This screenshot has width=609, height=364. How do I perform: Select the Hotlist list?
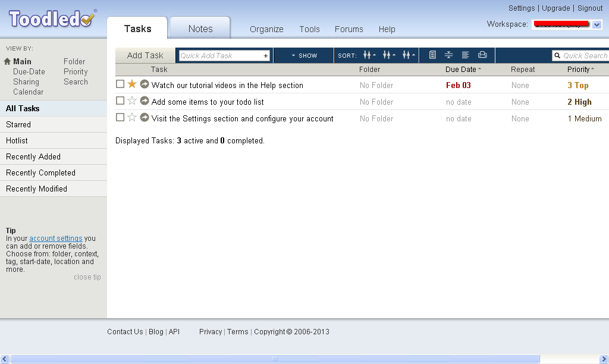(x=54, y=140)
